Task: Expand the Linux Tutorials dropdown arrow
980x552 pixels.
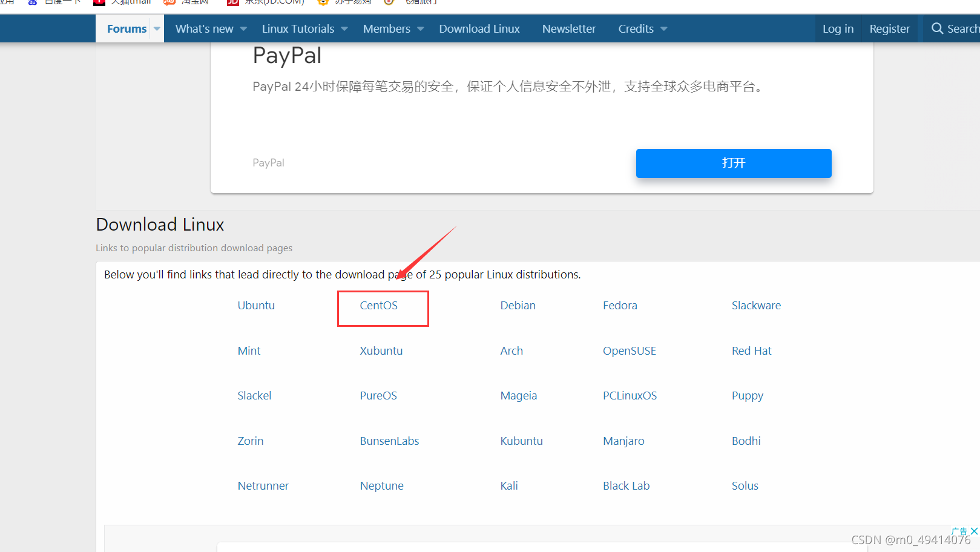Action: click(x=344, y=28)
